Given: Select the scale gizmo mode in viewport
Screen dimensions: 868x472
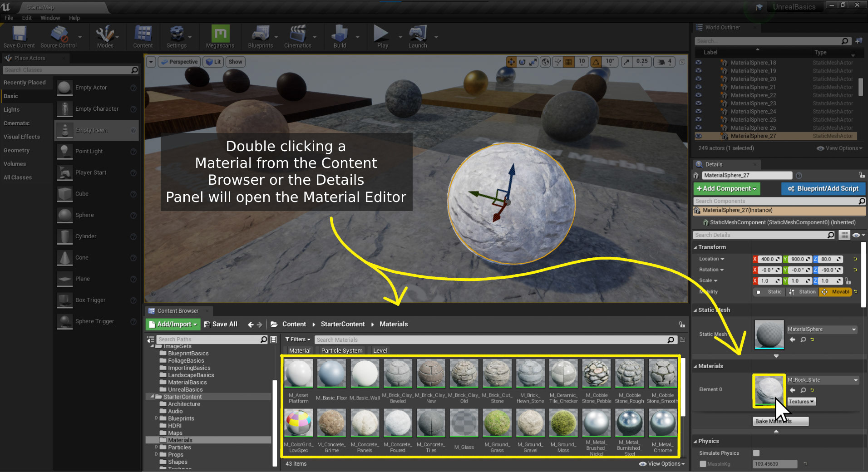Looking at the screenshot, I should point(533,62).
